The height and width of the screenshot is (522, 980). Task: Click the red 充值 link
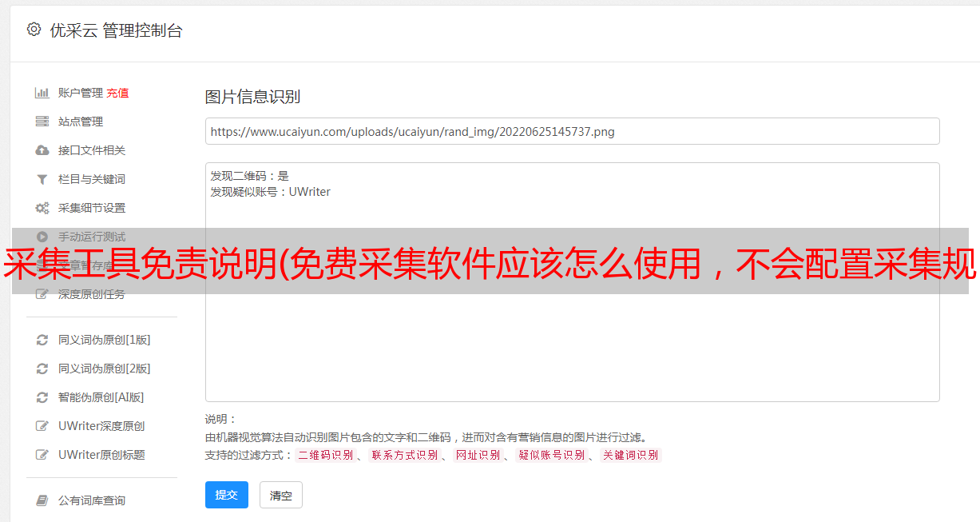(x=117, y=93)
